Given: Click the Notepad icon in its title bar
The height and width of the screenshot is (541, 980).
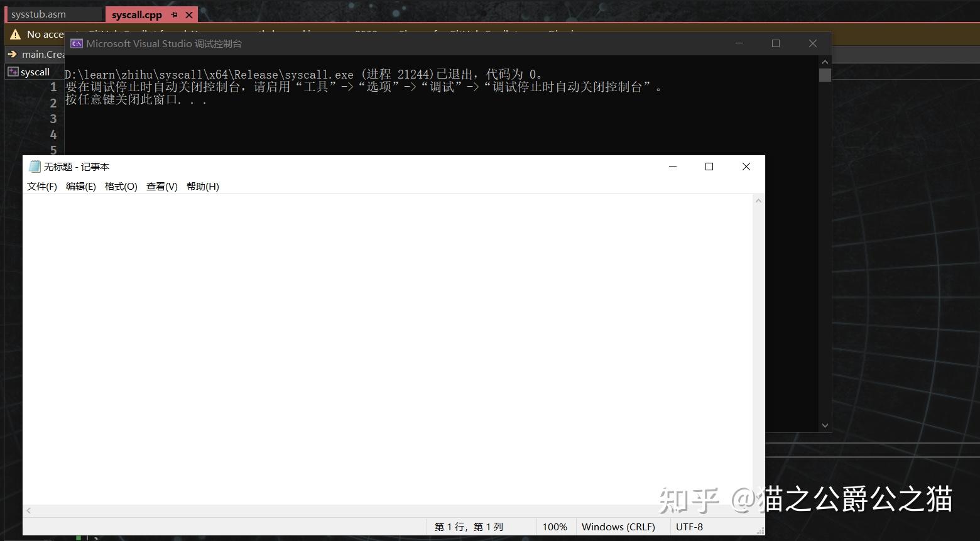Looking at the screenshot, I should [35, 167].
